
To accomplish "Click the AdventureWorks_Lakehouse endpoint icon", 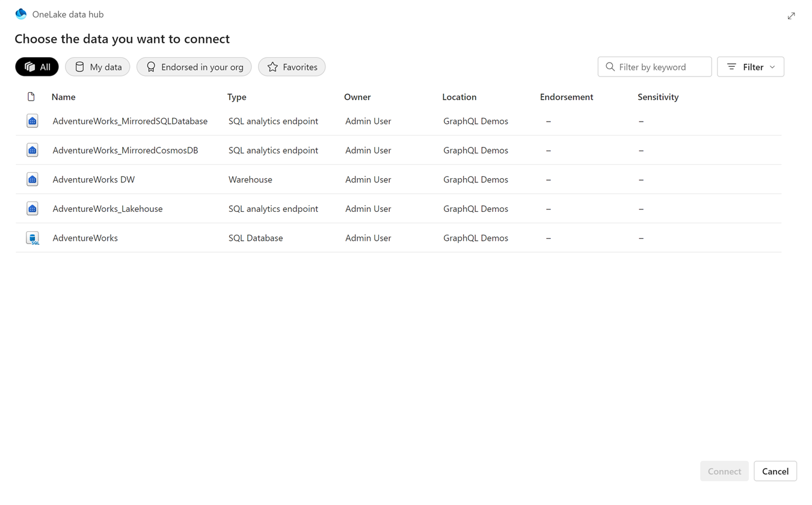I will pyautogui.click(x=32, y=209).
